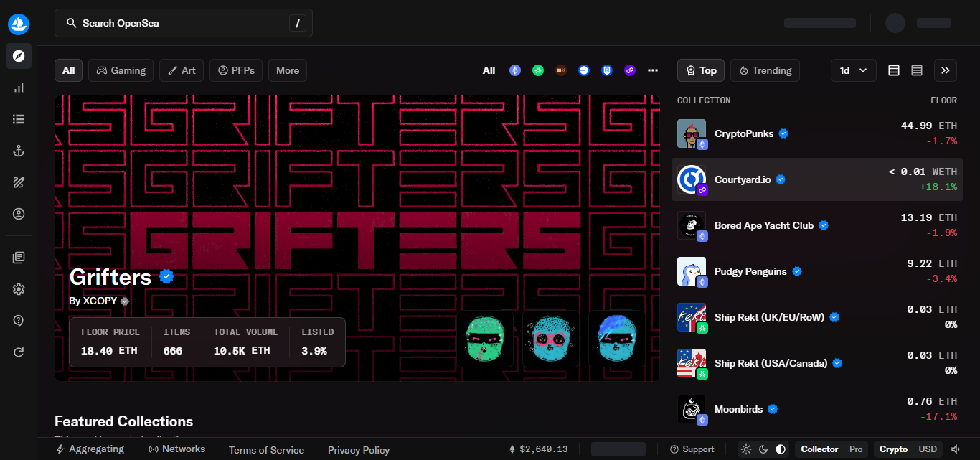Switch currency display to USD

(928, 449)
